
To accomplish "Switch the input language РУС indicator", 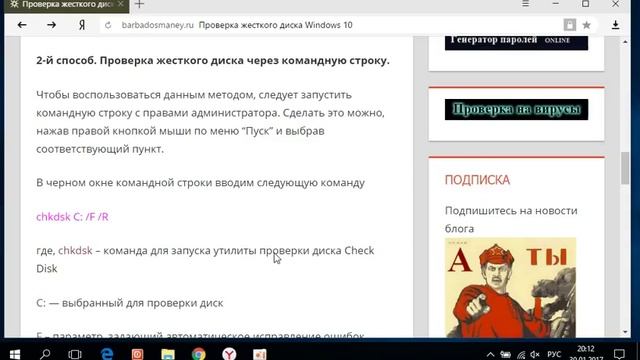I will point(554,354).
